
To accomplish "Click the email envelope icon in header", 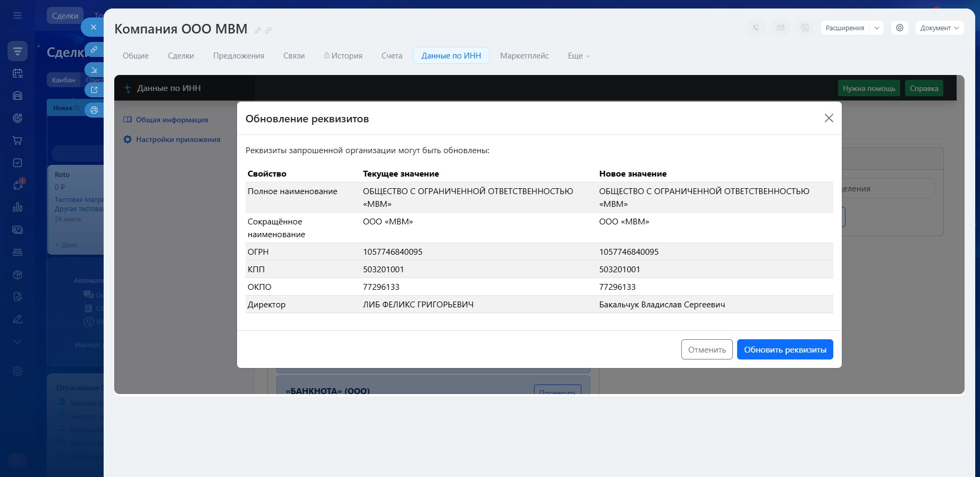I will tap(780, 28).
